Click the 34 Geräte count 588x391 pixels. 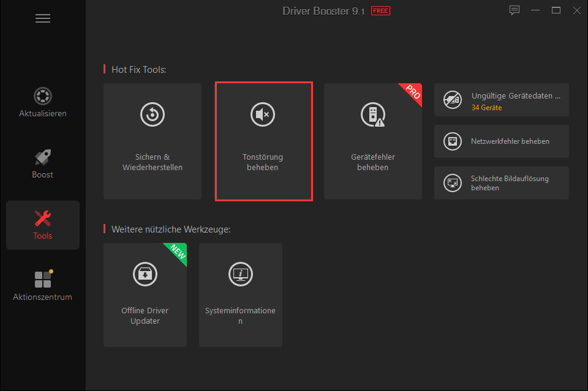pos(486,108)
